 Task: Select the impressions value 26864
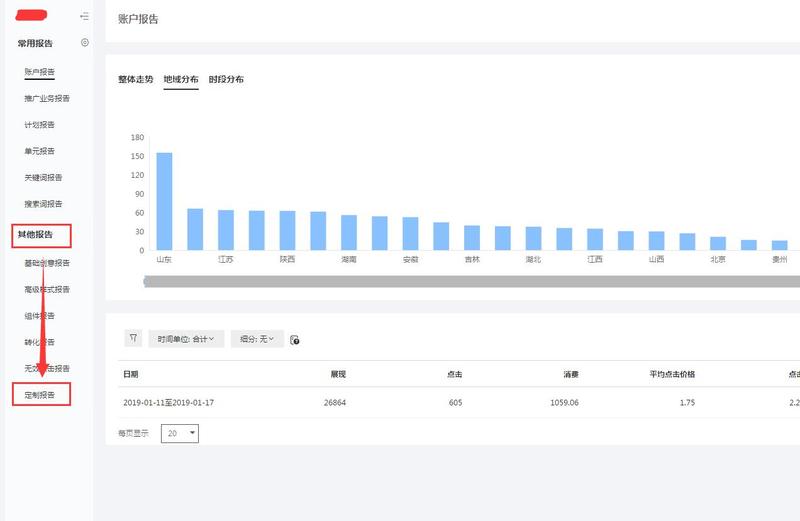point(335,403)
